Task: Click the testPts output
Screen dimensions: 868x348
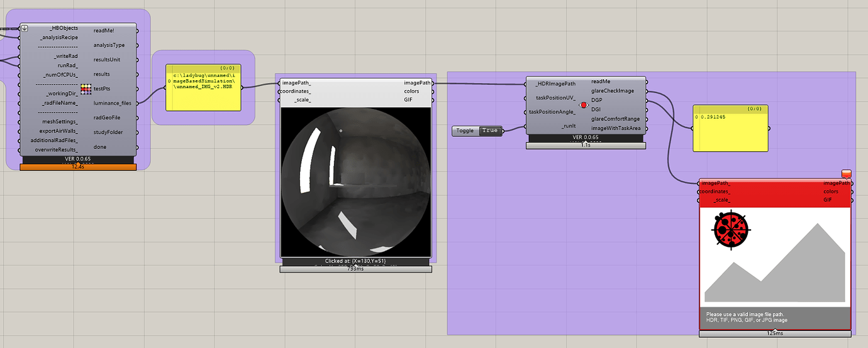Action: (102, 89)
